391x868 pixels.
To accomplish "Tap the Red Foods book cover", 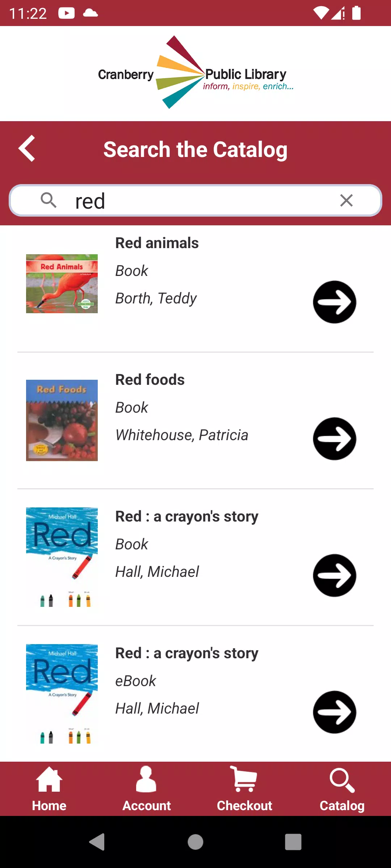I will [62, 420].
